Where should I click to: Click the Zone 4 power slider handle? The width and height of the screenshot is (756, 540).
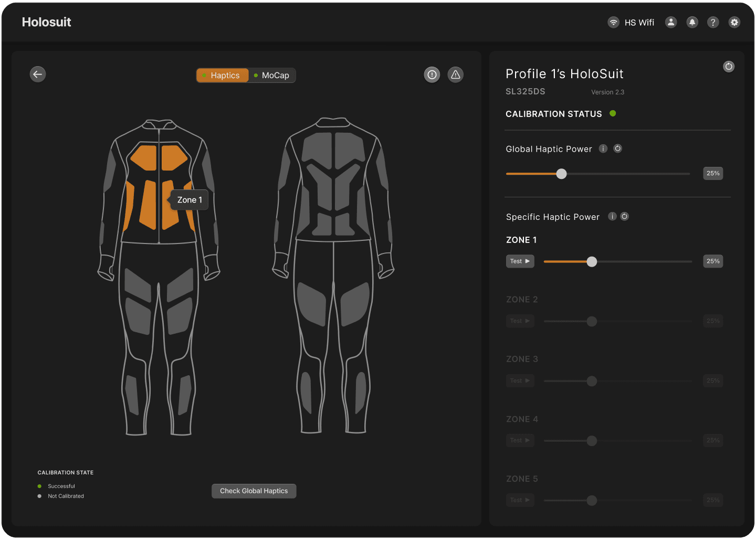point(592,441)
